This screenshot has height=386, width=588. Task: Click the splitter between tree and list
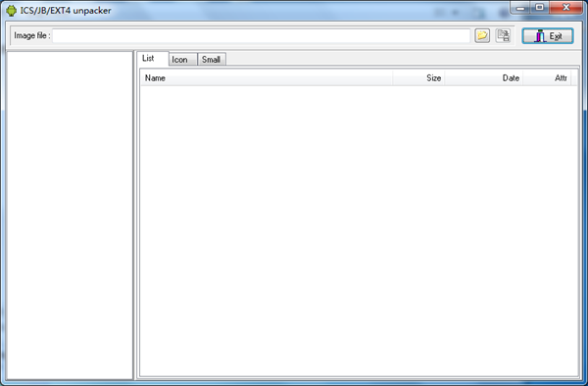click(134, 216)
